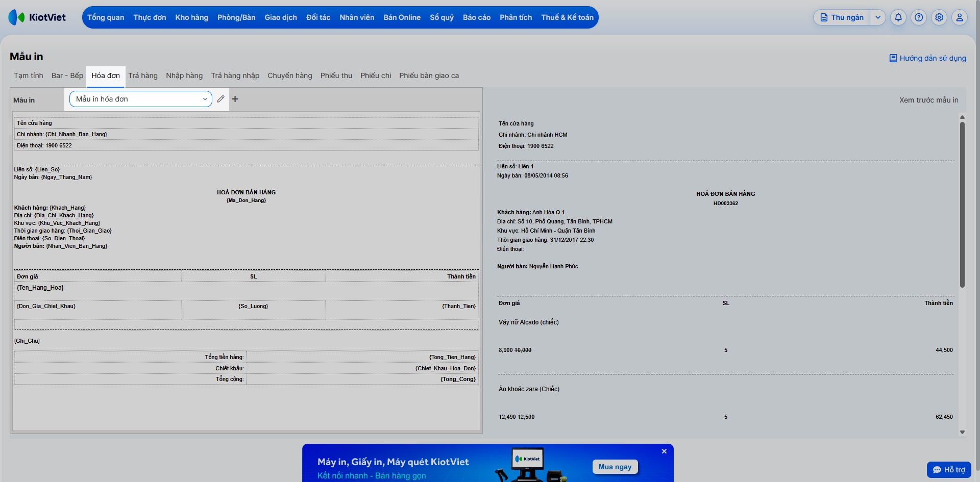Switch to the Tạm tính tab
Viewport: 980px width, 482px height.
point(29,75)
